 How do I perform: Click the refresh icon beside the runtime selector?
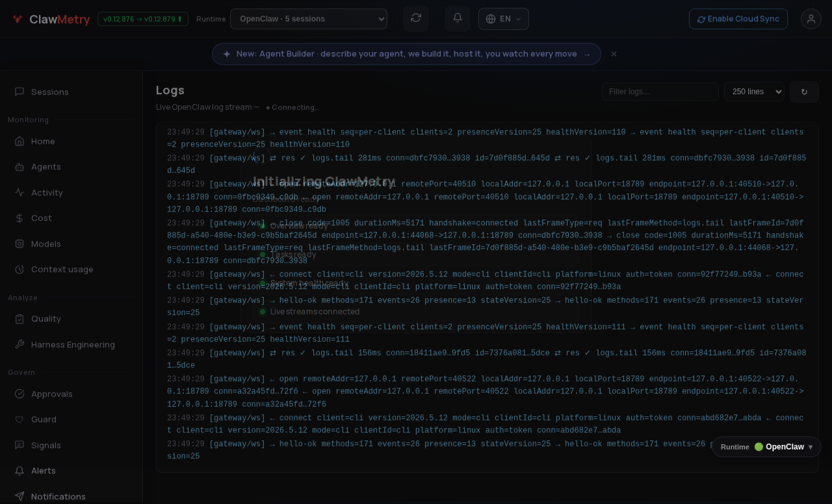pyautogui.click(x=416, y=18)
